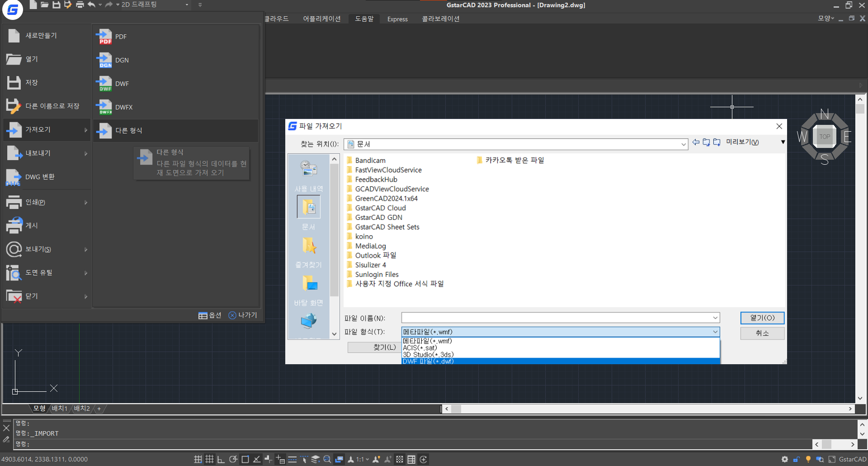Open the 어플리케이션 ribbon tab
868x466 pixels.
pyautogui.click(x=321, y=19)
